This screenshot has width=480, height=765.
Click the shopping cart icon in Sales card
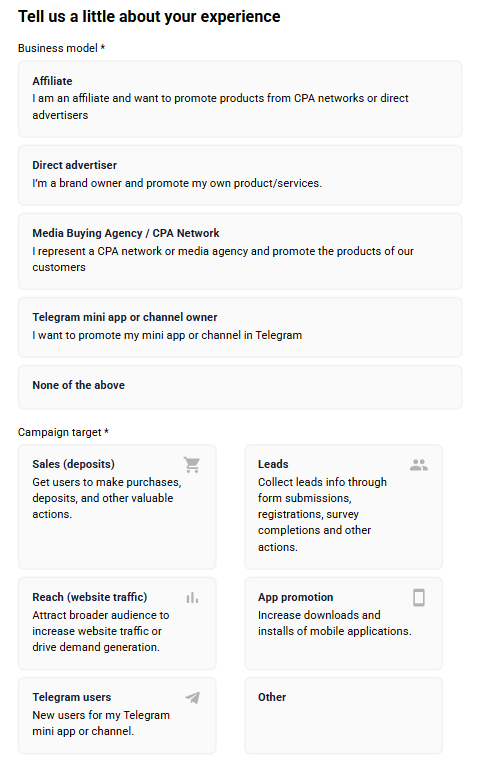192,464
